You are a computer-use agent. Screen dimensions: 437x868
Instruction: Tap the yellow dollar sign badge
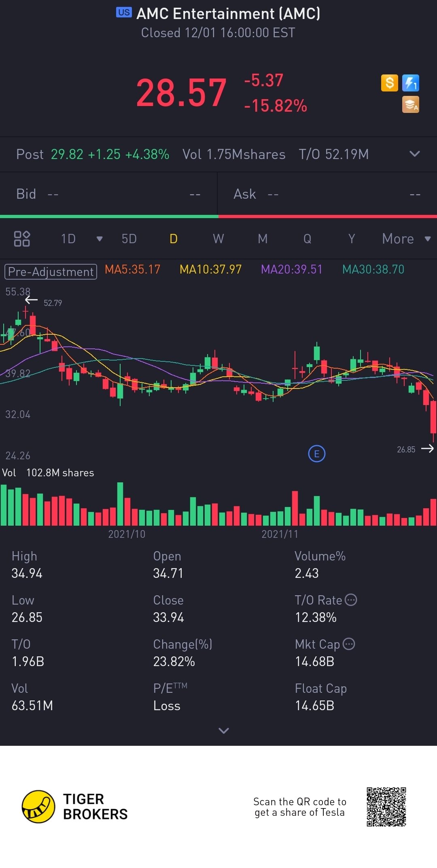(390, 83)
